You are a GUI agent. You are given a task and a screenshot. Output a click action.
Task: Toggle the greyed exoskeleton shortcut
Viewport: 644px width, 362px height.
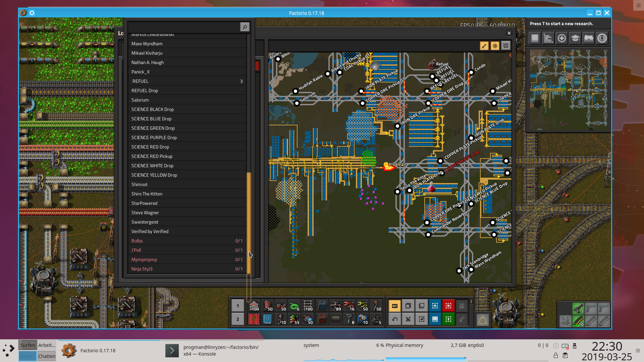pos(462,319)
